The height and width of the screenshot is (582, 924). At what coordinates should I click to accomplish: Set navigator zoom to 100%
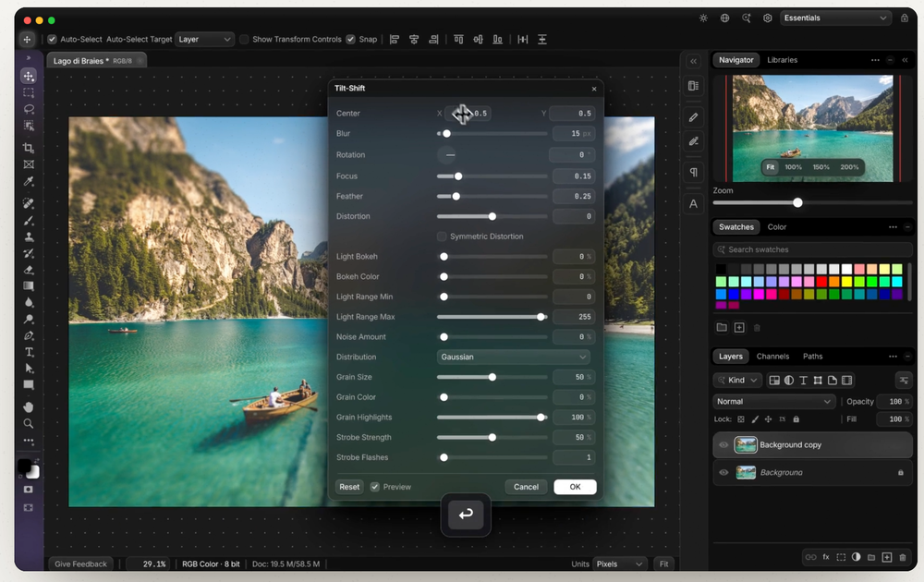pos(793,167)
